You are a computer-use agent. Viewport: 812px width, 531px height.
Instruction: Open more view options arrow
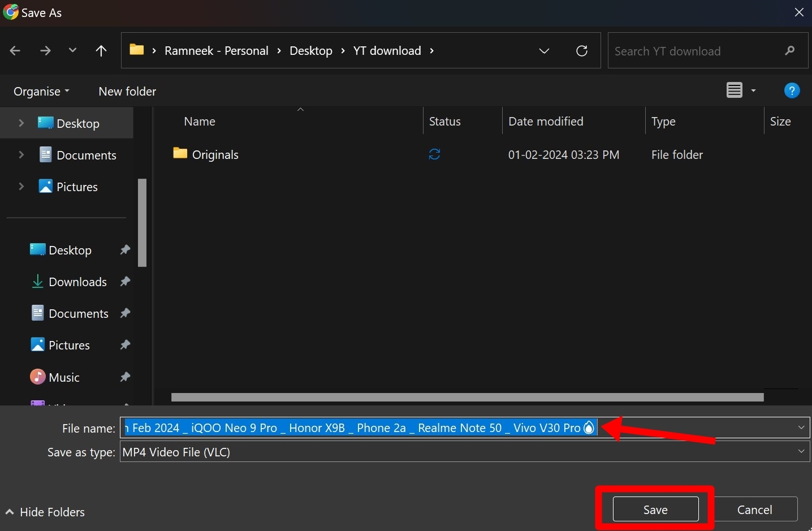point(753,90)
